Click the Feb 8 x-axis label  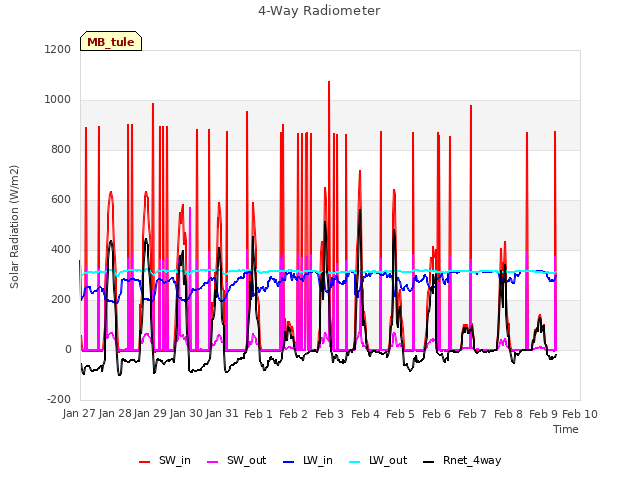tap(508, 414)
